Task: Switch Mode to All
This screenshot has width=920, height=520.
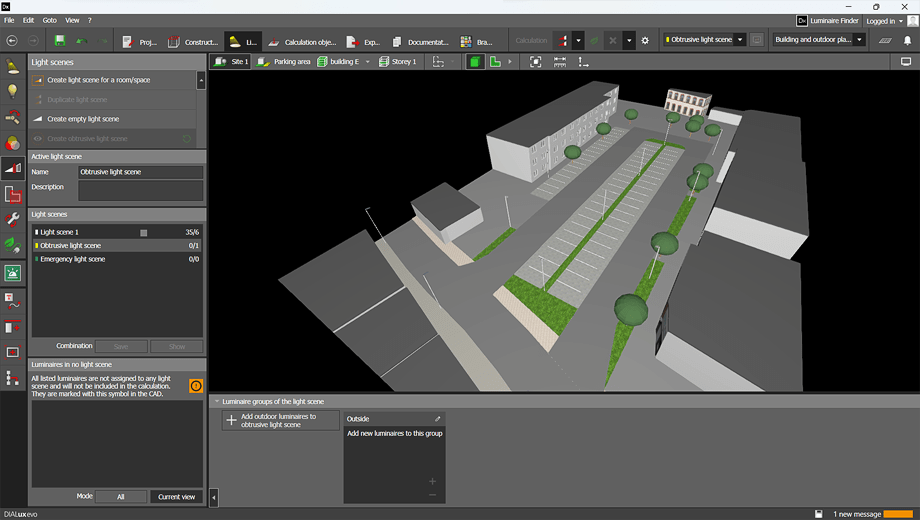Action: [x=121, y=496]
